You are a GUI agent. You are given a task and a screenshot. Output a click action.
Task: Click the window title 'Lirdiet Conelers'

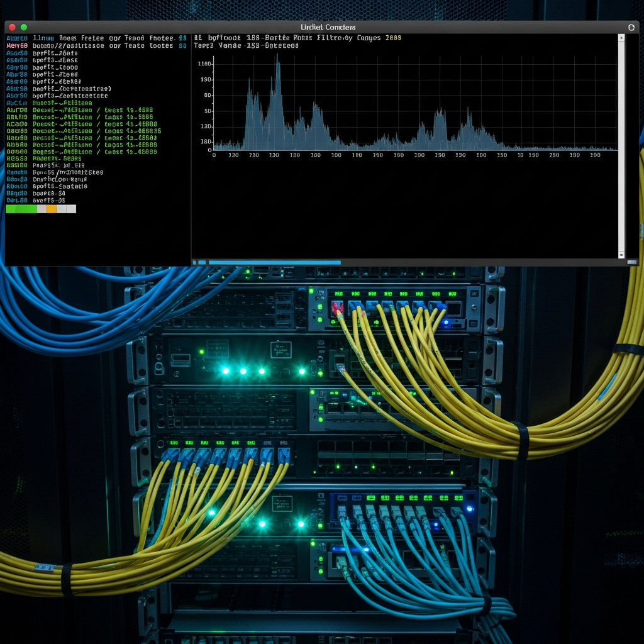click(328, 27)
